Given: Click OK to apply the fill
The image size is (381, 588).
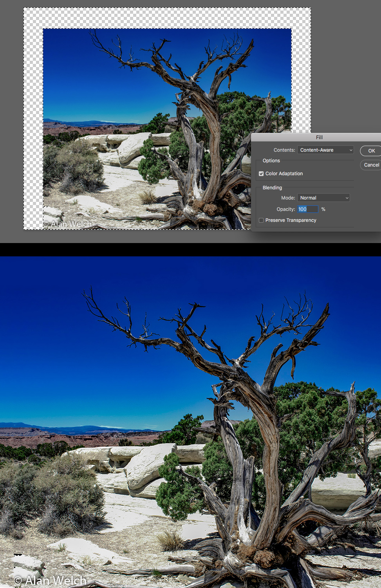Looking at the screenshot, I should (371, 151).
